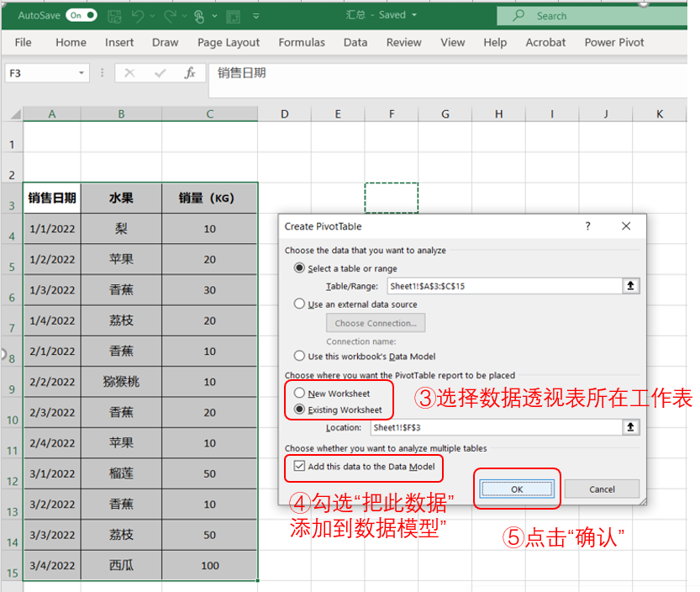Viewport: 700px width, 592px height.
Task: Click the Search magnifier icon
Action: [x=518, y=16]
